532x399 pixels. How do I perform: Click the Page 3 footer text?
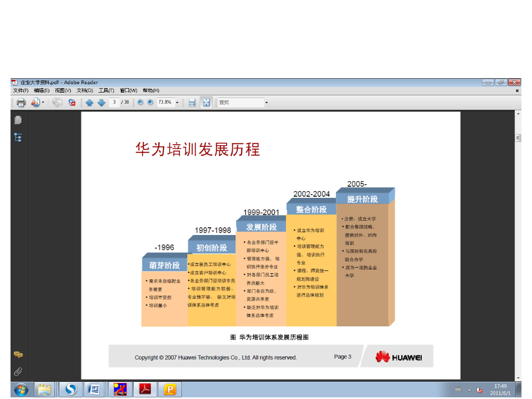pos(342,356)
